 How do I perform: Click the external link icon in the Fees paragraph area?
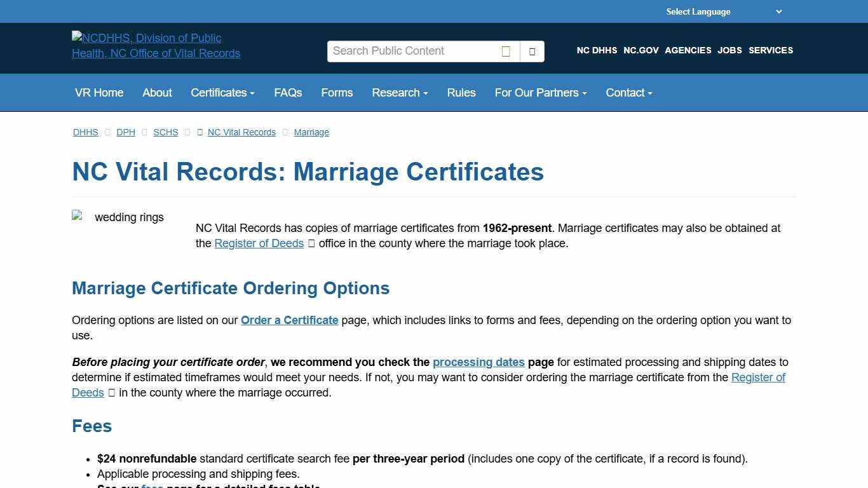(111, 393)
